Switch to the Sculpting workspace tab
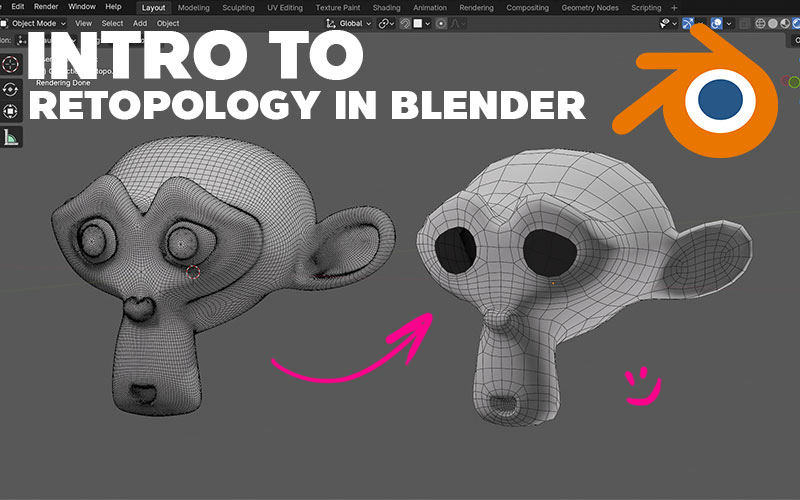The height and width of the screenshot is (500, 800). tap(238, 7)
